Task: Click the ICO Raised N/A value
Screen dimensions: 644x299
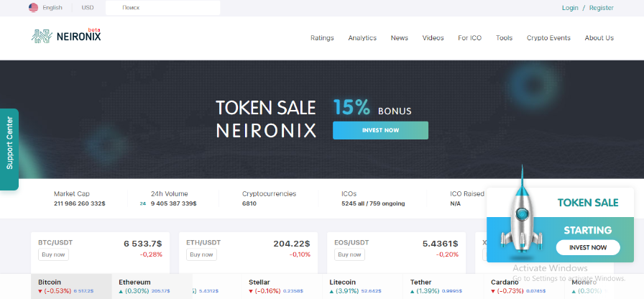Action: point(455,203)
